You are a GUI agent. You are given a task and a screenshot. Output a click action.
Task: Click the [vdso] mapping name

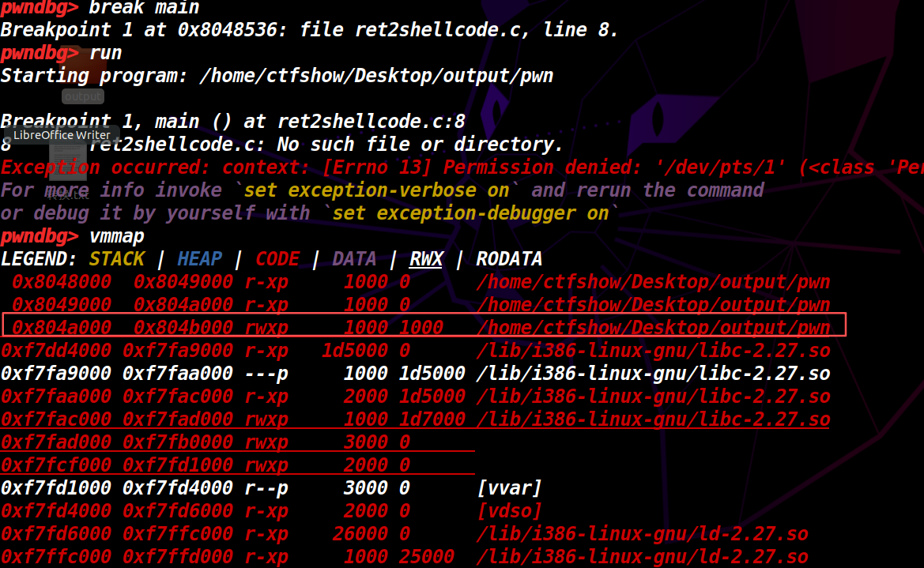(x=509, y=511)
